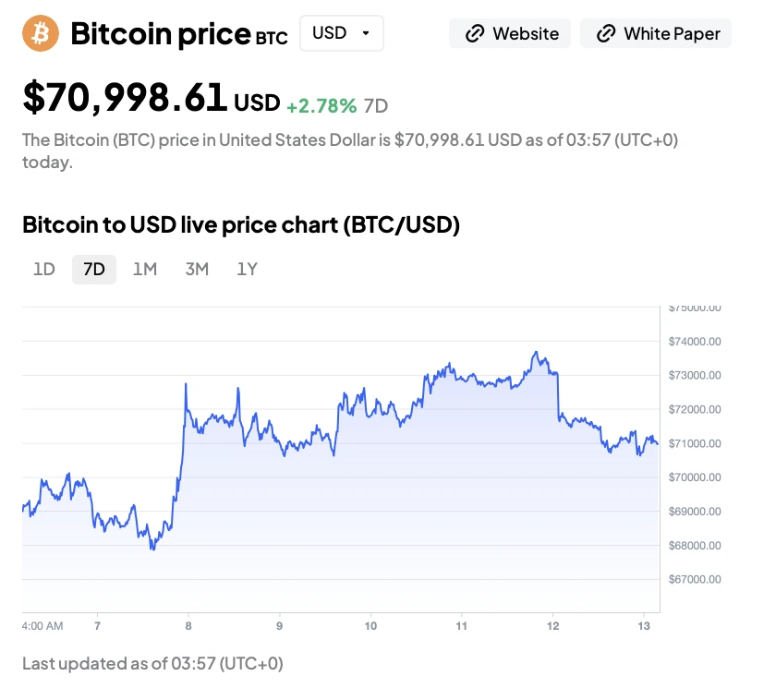Switch chart to the 1D timeframe
This screenshot has width=776, height=700.
44,270
